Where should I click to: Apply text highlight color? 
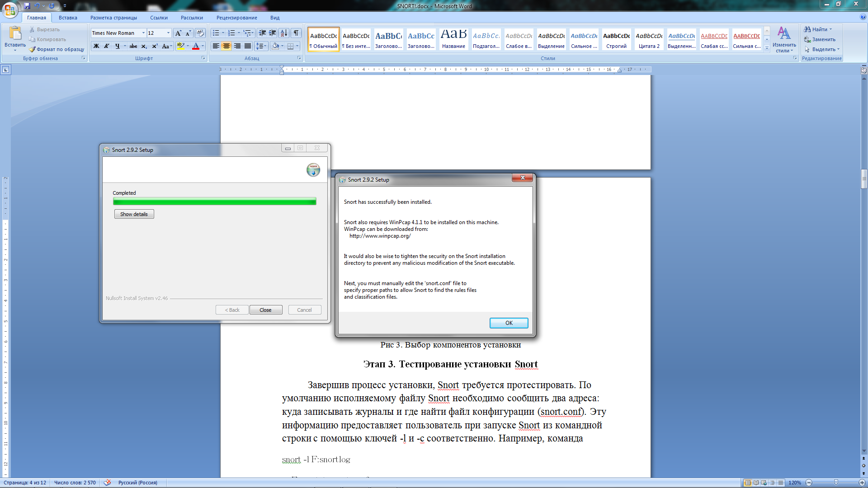[180, 46]
